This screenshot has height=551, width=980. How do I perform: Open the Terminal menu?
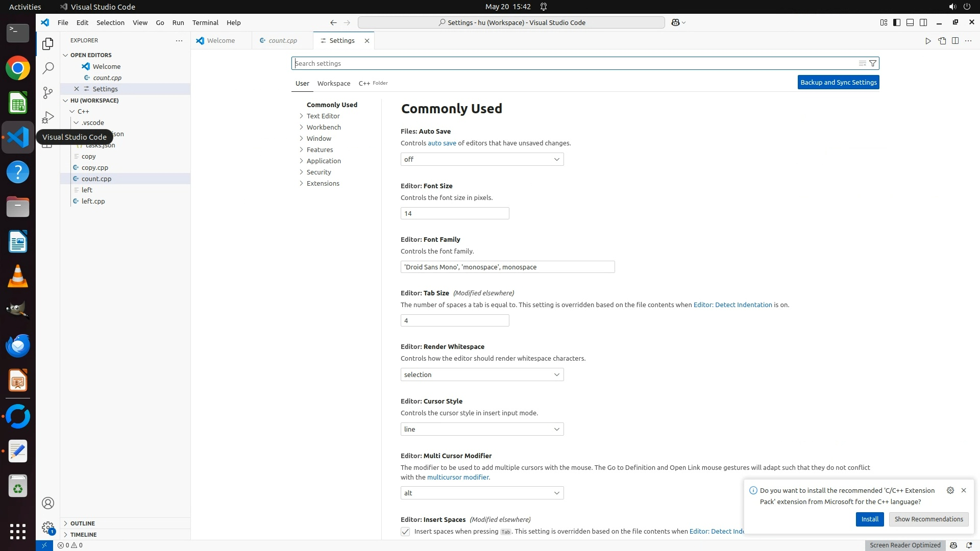[205, 22]
